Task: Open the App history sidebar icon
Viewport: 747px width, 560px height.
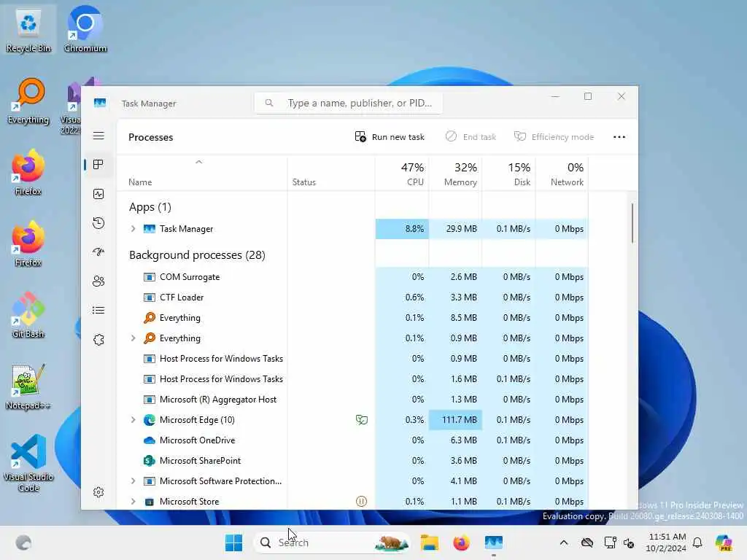Action: [98, 223]
